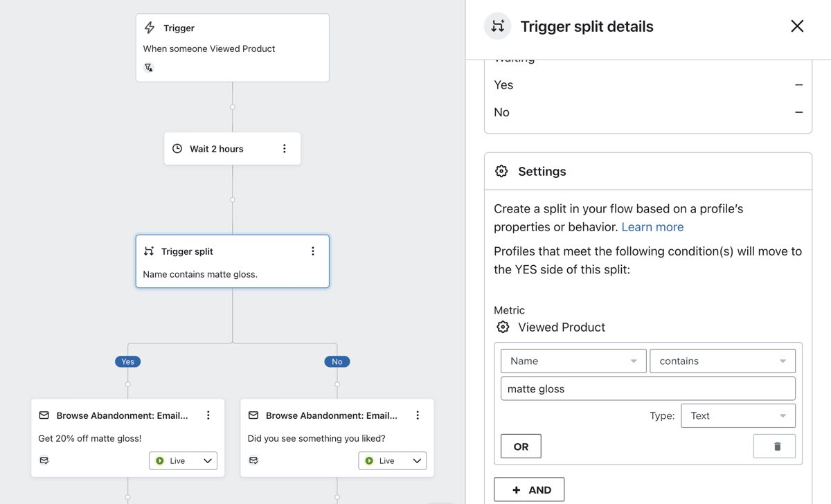Click the + AND button

point(528,489)
